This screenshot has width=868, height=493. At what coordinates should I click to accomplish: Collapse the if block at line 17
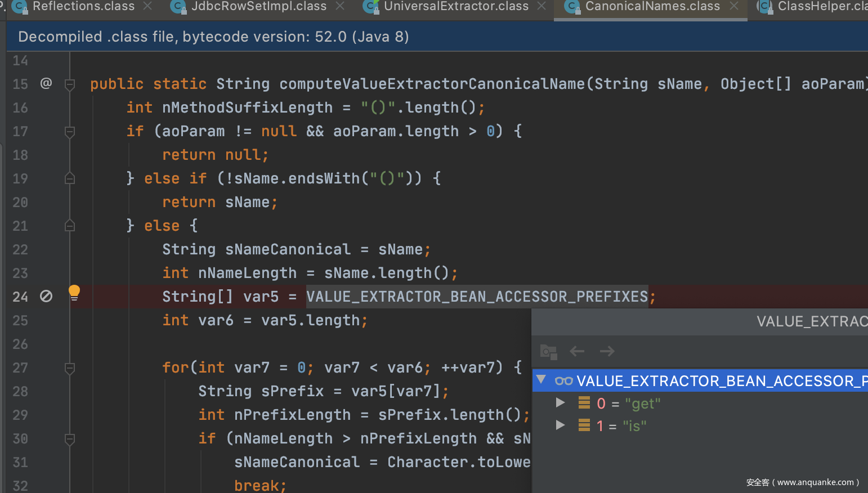coord(70,132)
